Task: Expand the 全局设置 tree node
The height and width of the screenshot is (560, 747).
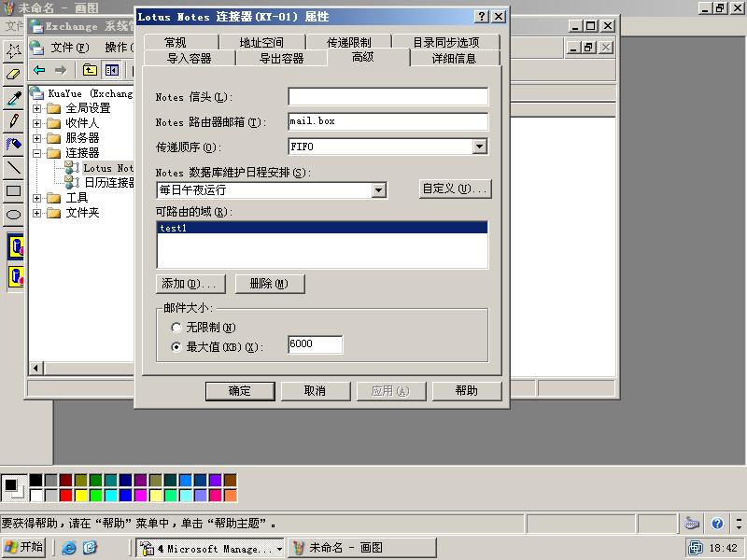Action: point(37,108)
